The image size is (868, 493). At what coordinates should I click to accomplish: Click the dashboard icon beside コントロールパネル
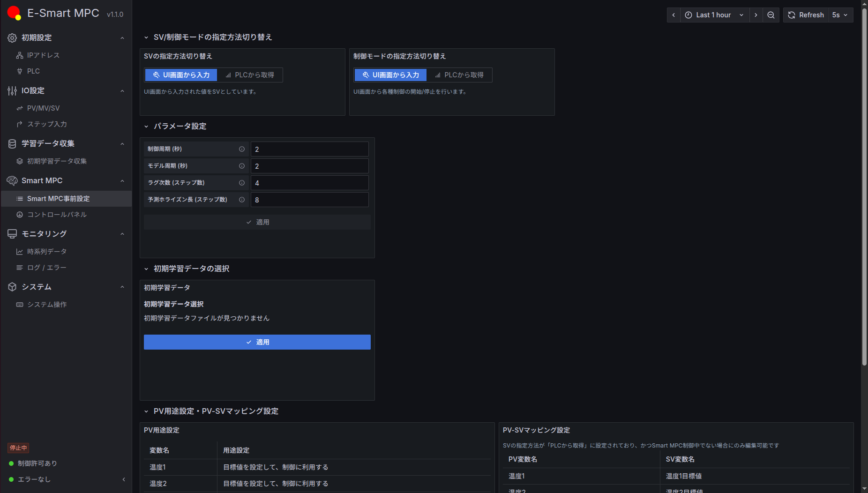point(20,215)
